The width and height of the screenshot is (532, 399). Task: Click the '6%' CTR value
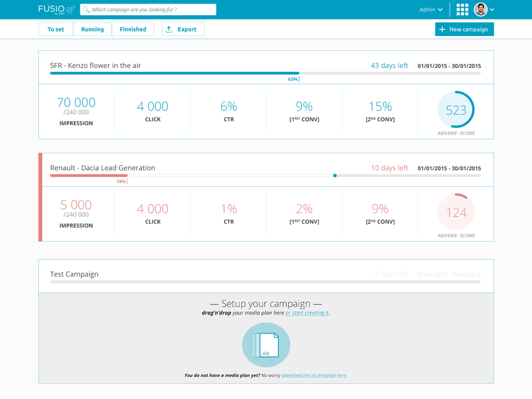pos(229,106)
